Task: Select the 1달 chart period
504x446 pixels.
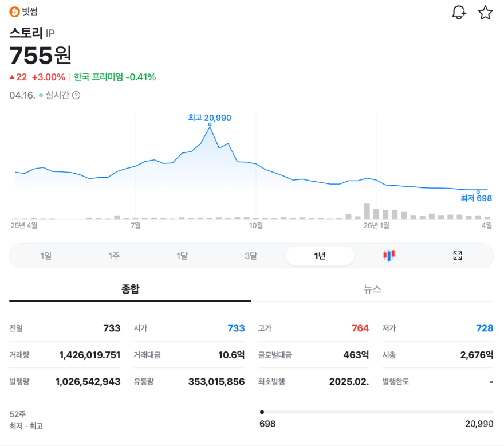Action: pos(182,256)
